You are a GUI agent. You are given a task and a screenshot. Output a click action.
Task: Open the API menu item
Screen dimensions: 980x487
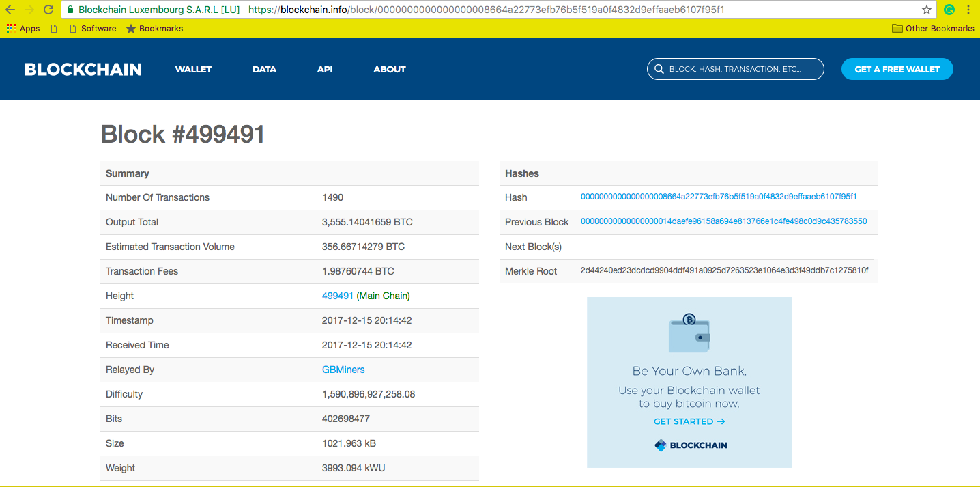pos(325,69)
